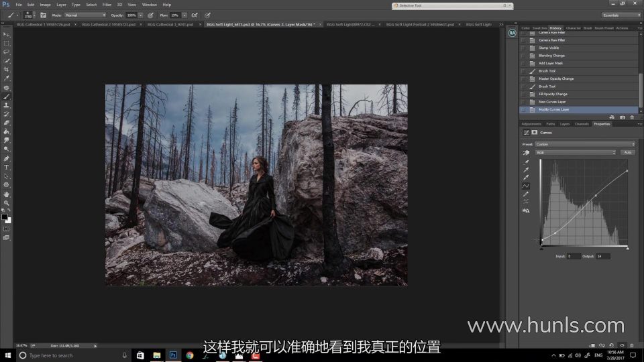This screenshot has width=644, height=362.
Task: Select the Crop tool
Action: coord(6,69)
